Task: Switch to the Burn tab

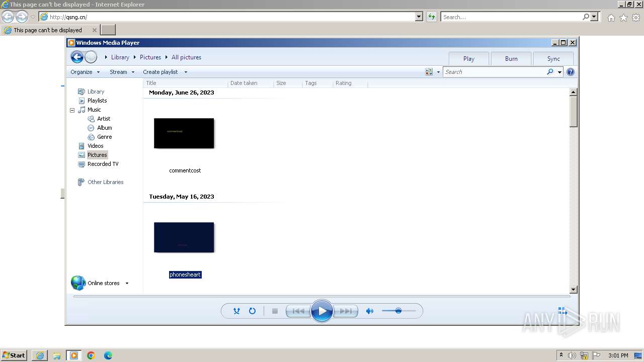Action: 511,59
